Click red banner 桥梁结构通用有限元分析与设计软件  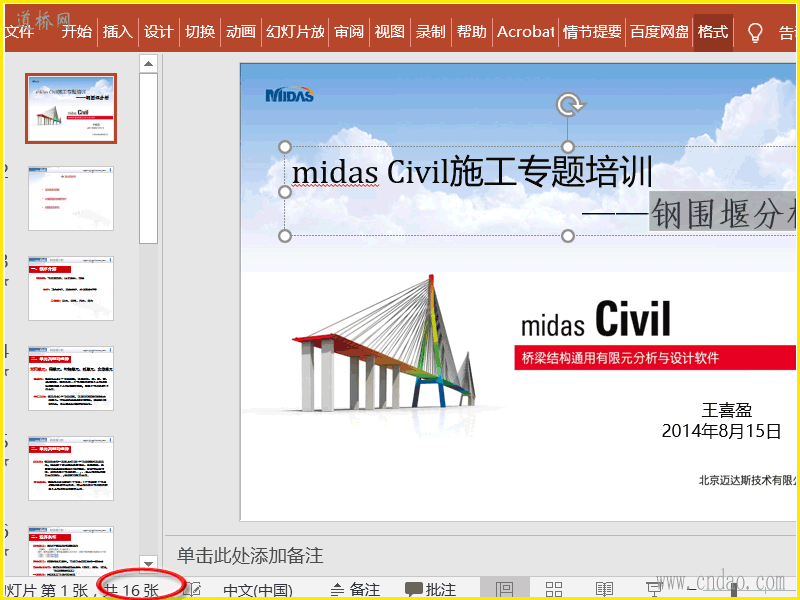pos(655,358)
